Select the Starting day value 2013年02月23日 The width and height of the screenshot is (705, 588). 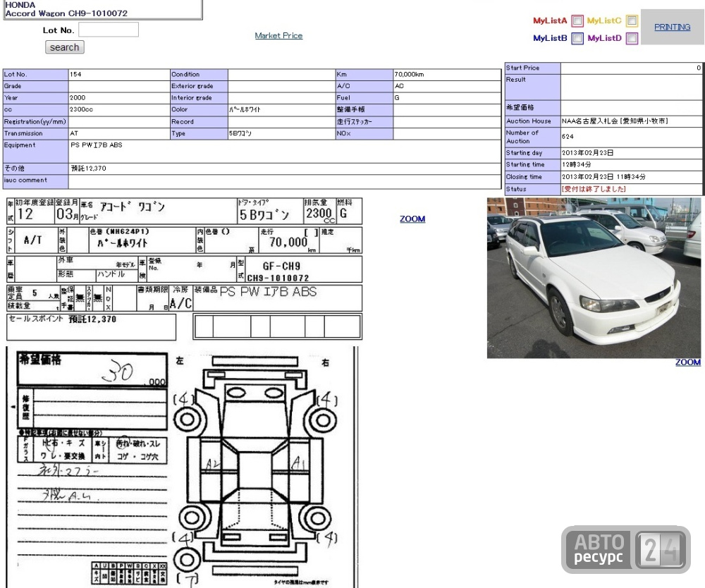(588, 153)
